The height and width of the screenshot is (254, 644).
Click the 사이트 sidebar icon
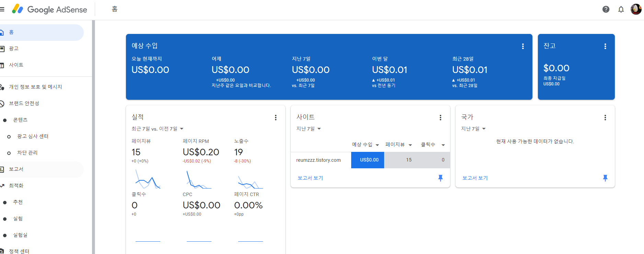[2, 65]
